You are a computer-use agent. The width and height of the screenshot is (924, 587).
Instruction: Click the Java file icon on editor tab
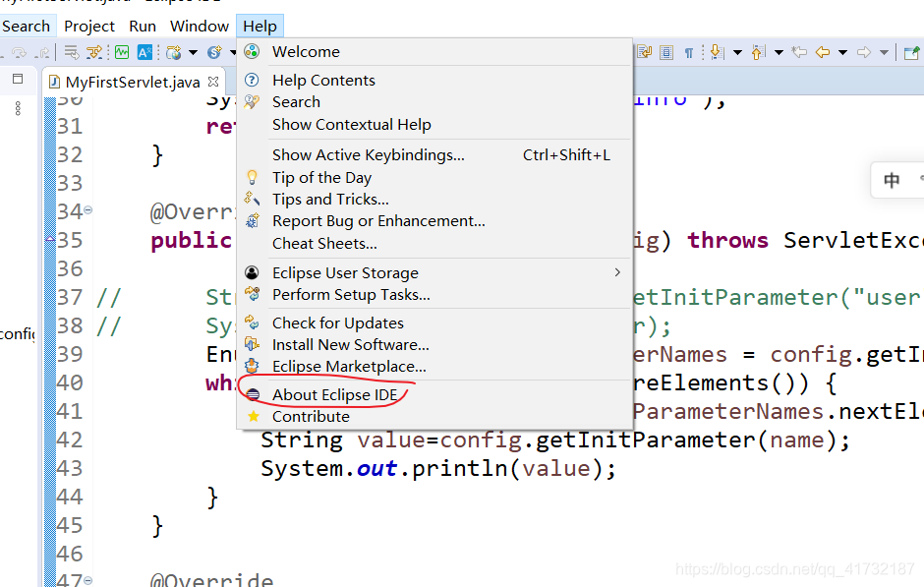(54, 82)
